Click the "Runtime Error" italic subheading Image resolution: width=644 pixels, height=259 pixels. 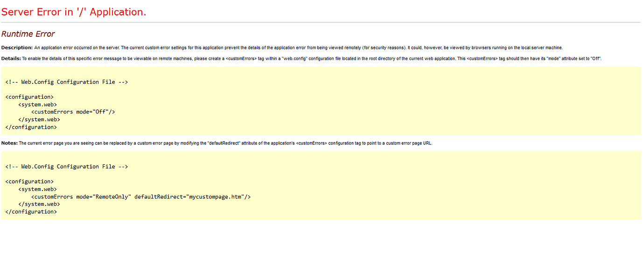click(x=28, y=34)
